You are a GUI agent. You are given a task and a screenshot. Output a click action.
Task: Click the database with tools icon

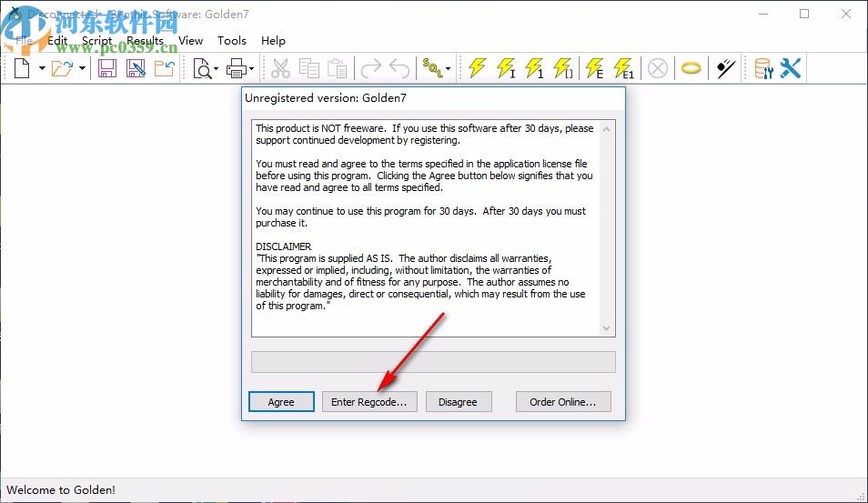[x=763, y=68]
